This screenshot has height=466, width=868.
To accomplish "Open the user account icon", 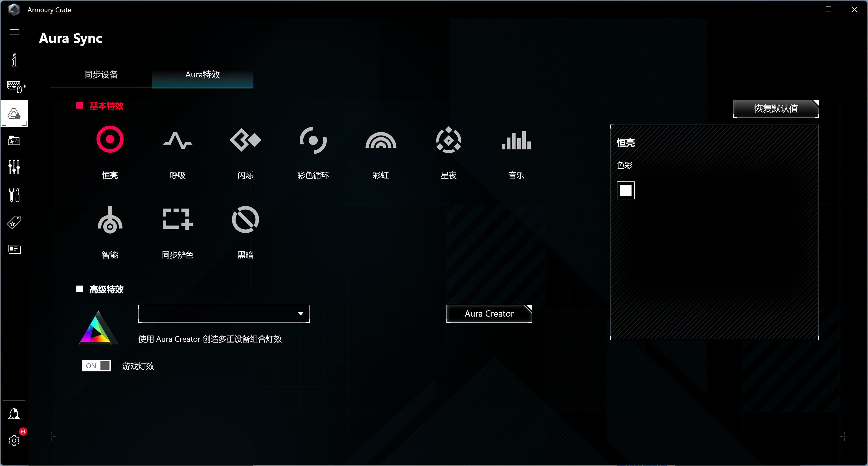I will (14, 414).
